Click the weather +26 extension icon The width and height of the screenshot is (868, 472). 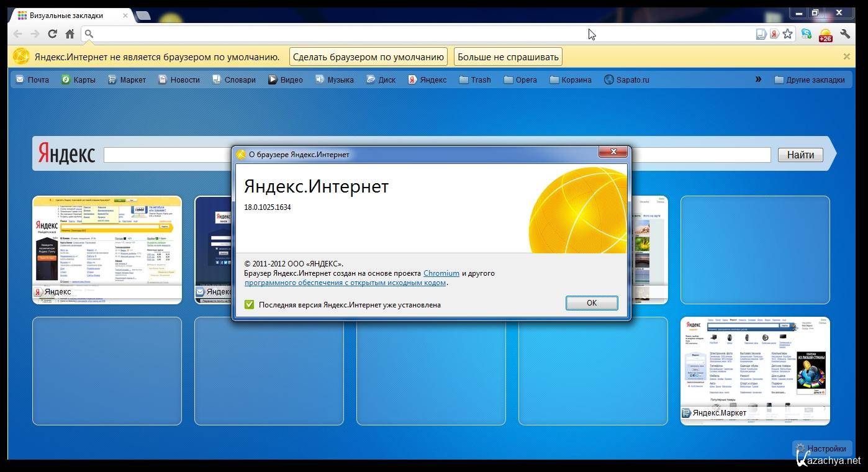tap(825, 35)
